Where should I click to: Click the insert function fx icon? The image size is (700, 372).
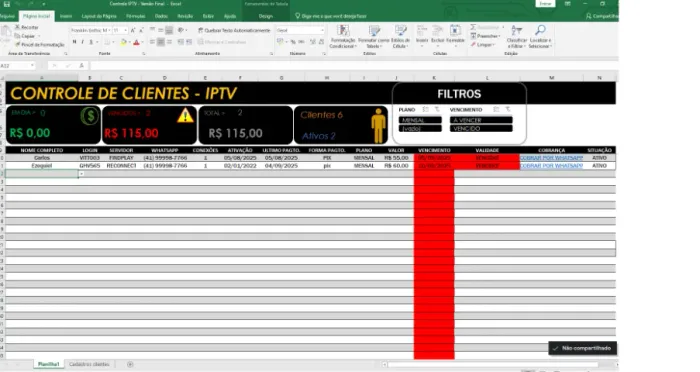pos(81,66)
